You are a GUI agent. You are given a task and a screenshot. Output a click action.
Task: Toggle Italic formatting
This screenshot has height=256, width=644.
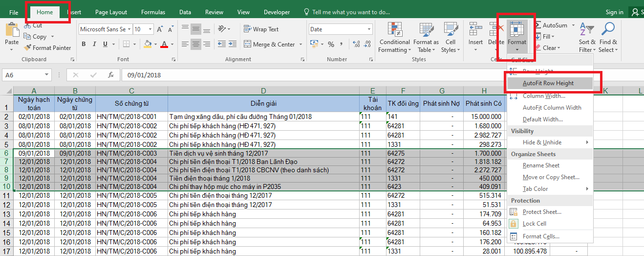click(x=95, y=45)
